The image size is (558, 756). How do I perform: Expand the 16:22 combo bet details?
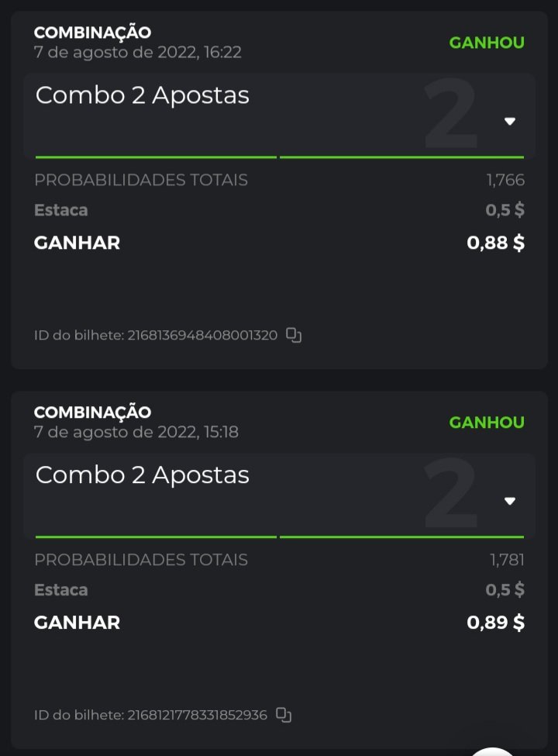point(510,121)
